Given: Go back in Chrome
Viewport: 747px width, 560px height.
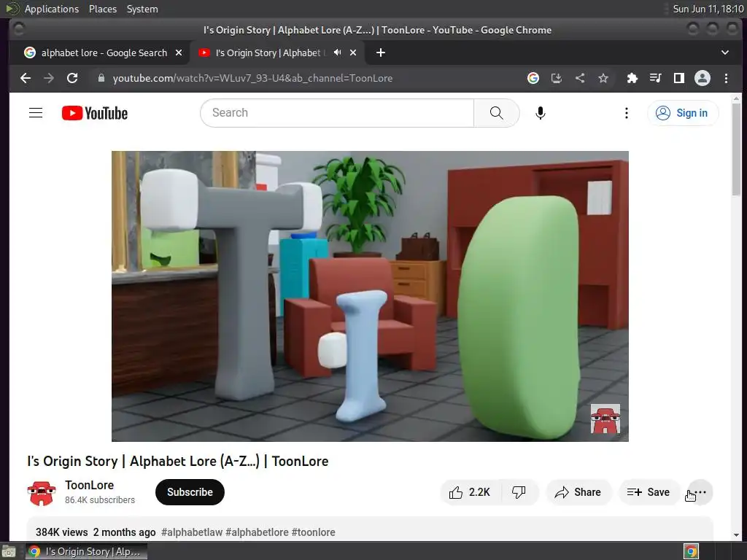Looking at the screenshot, I should (26, 78).
